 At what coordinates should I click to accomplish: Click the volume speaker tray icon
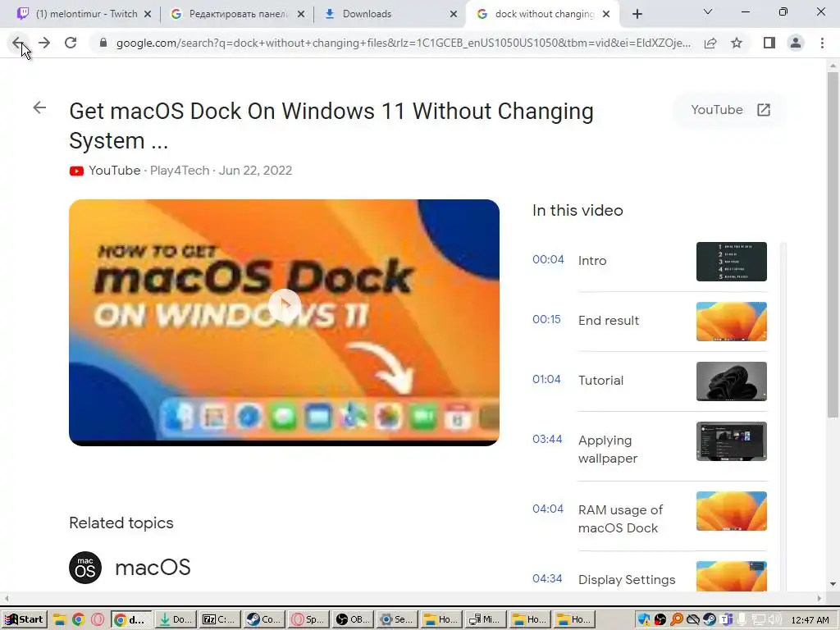[x=775, y=620]
